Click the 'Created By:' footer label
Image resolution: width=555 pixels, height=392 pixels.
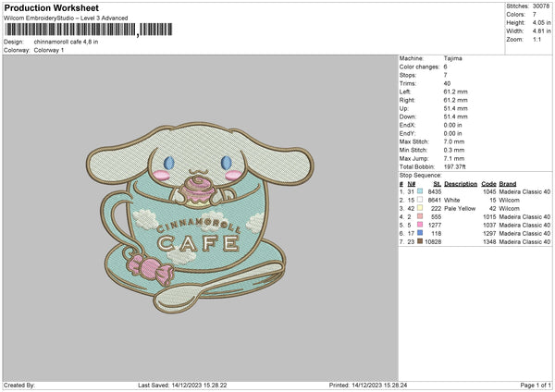pyautogui.click(x=19, y=385)
